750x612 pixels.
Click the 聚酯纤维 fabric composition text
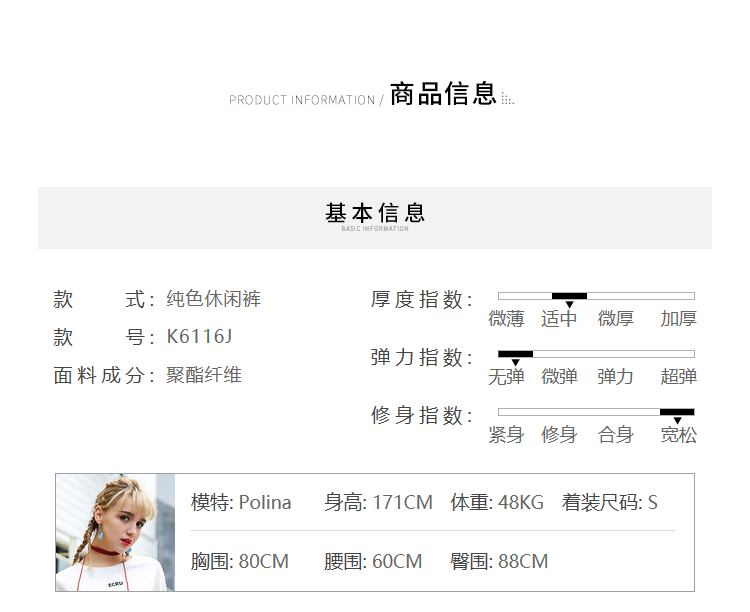(x=204, y=375)
